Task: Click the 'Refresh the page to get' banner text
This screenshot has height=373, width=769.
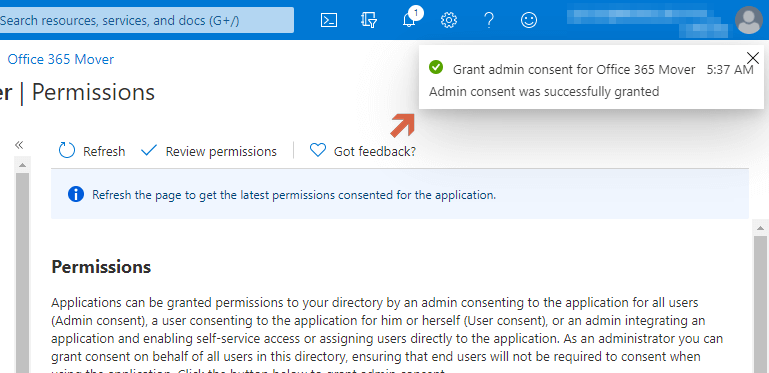Action: (294, 195)
